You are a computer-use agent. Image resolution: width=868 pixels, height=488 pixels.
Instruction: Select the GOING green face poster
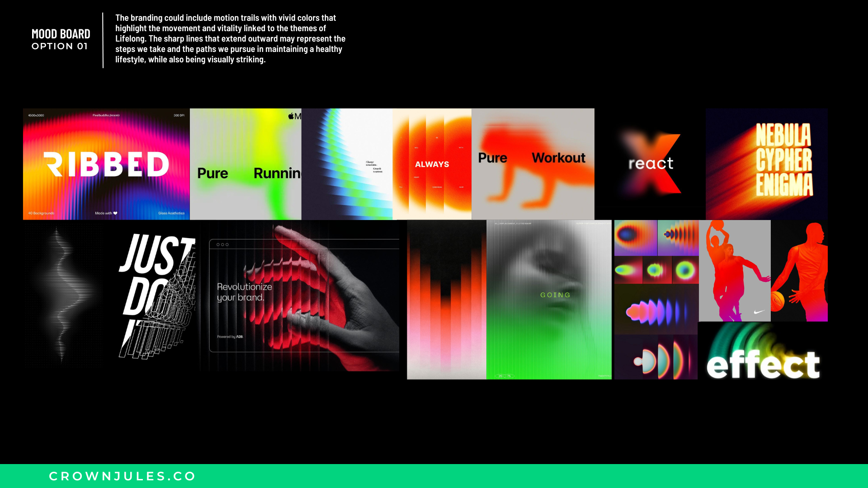click(x=549, y=300)
